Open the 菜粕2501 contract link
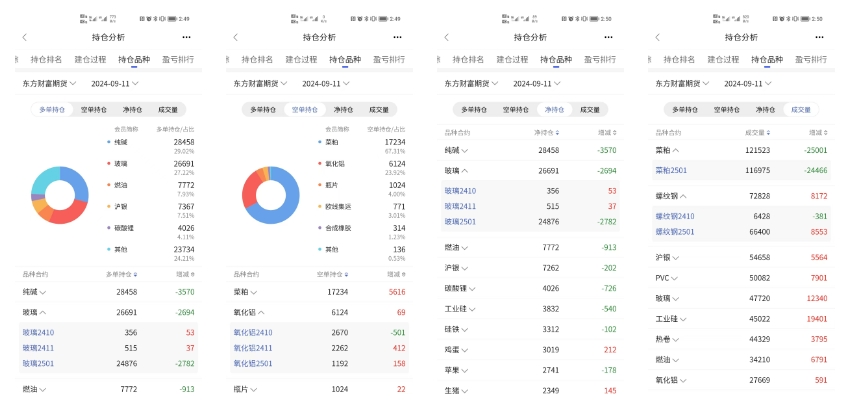Screen dimensions: 848x406 point(671,170)
